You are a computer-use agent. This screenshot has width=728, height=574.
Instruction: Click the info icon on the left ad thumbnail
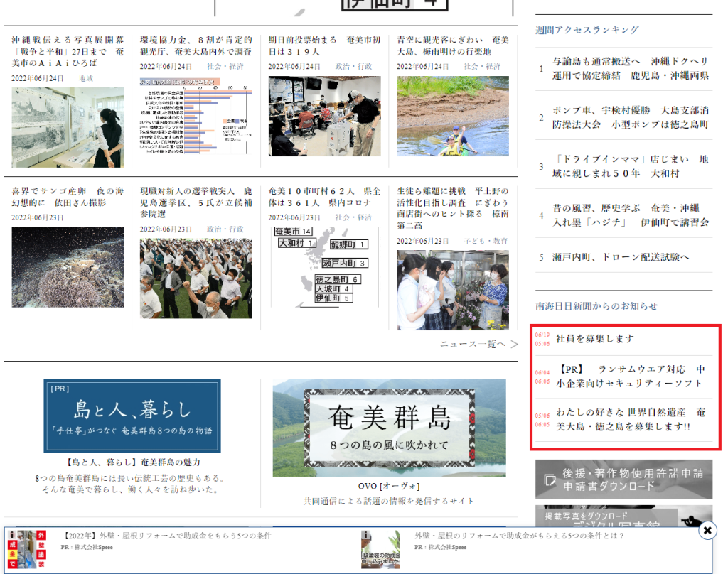tap(12, 534)
